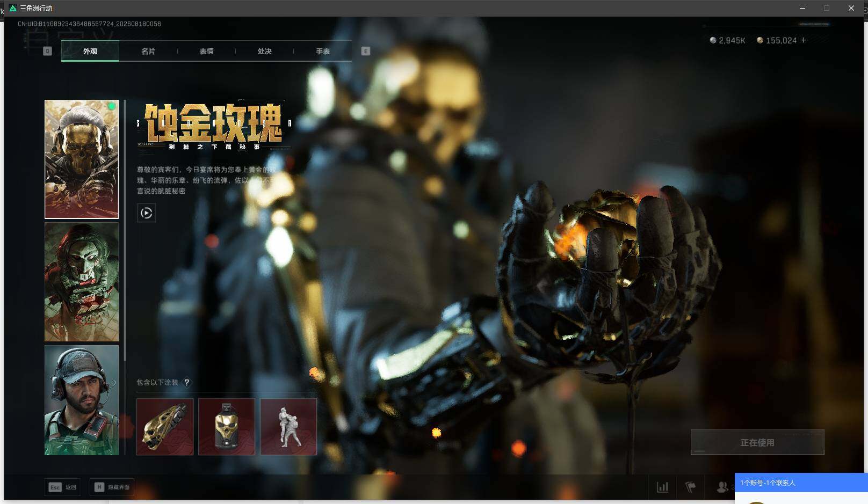This screenshot has height=504, width=868.
Task: Click the gold coin currency icon
Action: pos(760,40)
